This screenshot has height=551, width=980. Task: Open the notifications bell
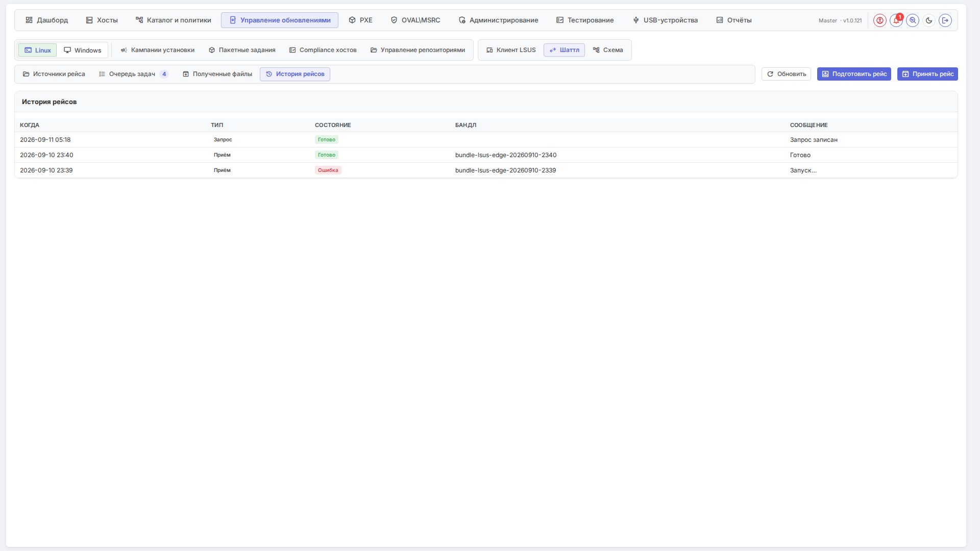(896, 20)
